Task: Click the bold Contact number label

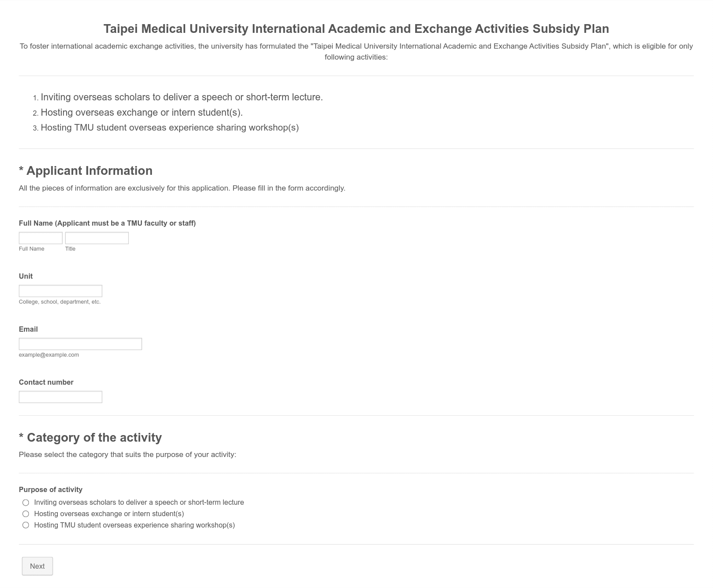Action: [46, 383]
